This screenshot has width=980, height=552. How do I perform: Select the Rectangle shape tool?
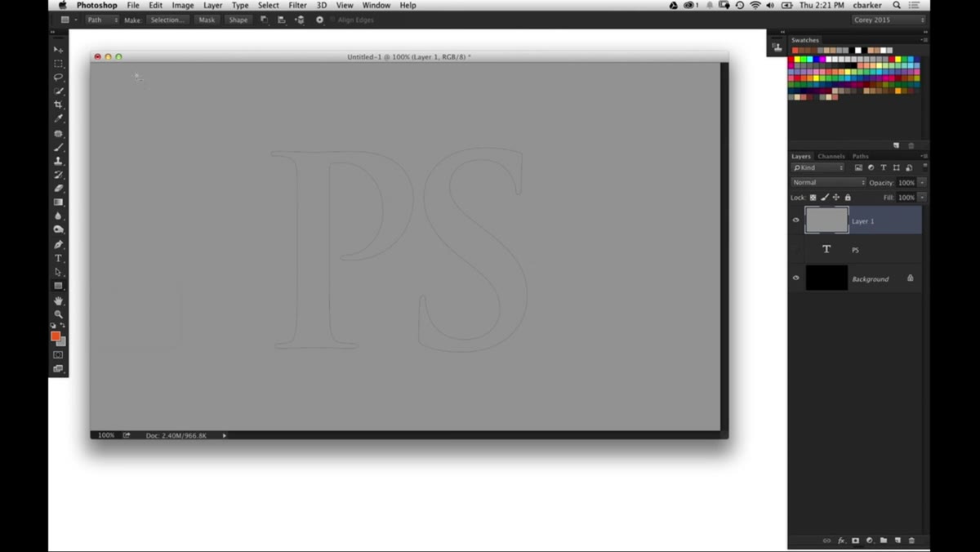(58, 286)
